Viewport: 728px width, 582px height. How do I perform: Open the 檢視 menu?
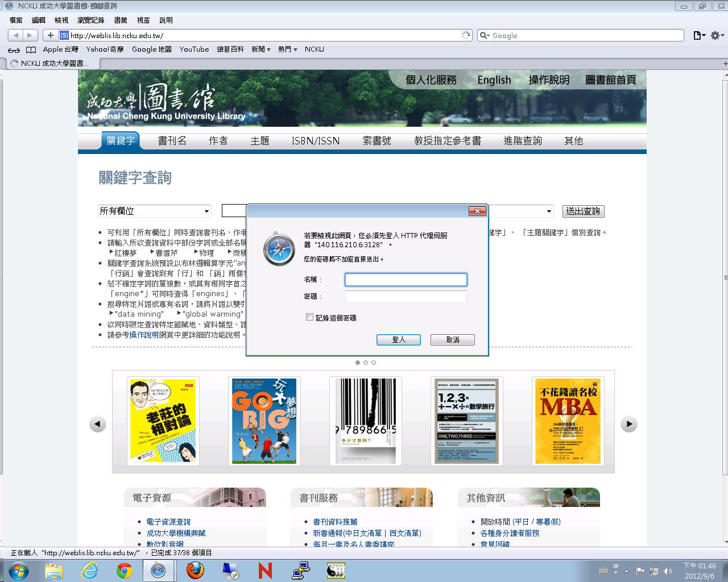pyautogui.click(x=61, y=20)
